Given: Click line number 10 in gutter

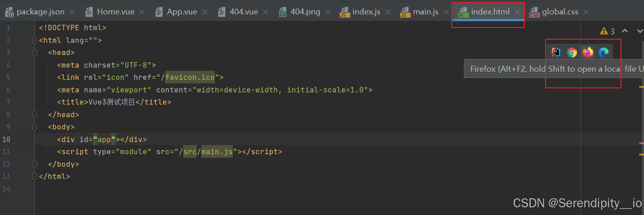Looking at the screenshot, I should (x=6, y=139).
